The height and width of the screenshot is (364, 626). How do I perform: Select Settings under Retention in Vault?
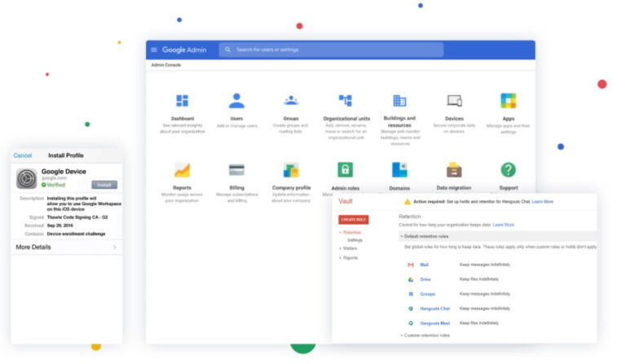(355, 240)
